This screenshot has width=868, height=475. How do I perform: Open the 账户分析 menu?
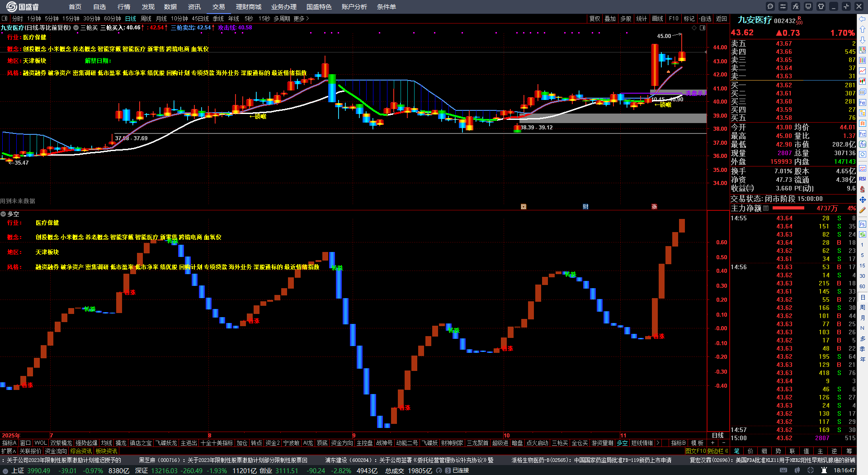click(x=354, y=7)
